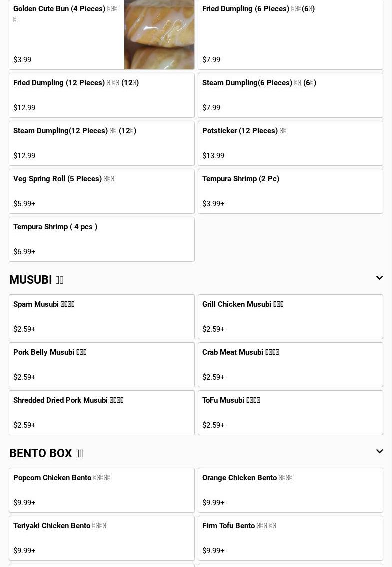Image resolution: width=392 pixels, height=567 pixels.
Task: Choose Spam Musubi menu item
Action: pos(102,317)
